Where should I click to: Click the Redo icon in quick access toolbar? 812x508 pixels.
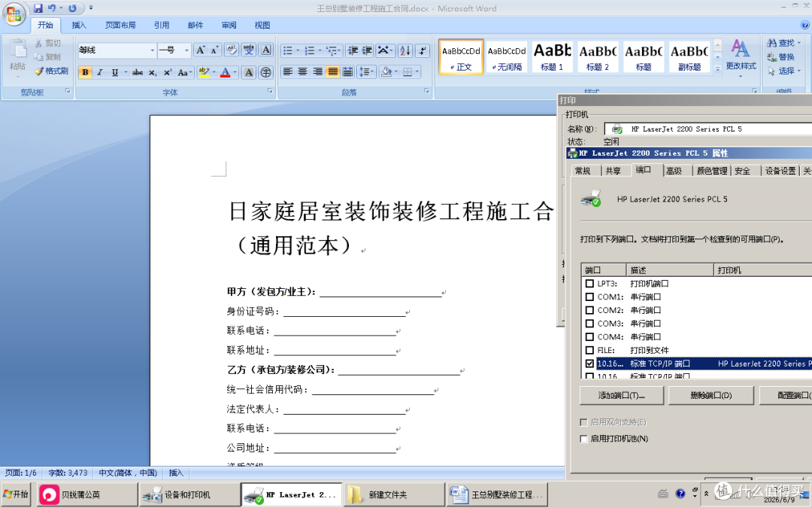tap(72, 8)
